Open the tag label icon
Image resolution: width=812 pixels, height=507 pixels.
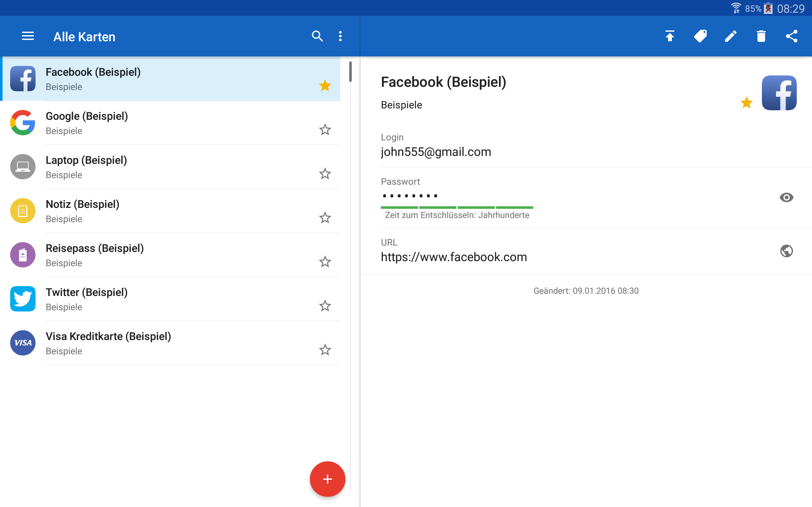700,36
